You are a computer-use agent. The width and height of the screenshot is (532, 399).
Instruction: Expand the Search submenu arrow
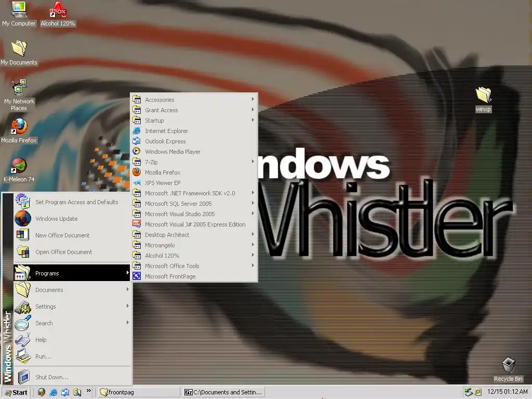point(128,322)
